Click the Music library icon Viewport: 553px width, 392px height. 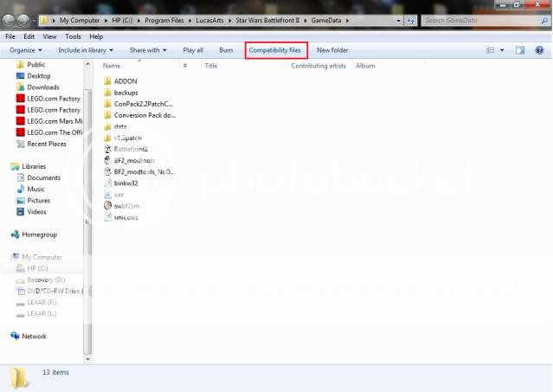click(x=21, y=189)
